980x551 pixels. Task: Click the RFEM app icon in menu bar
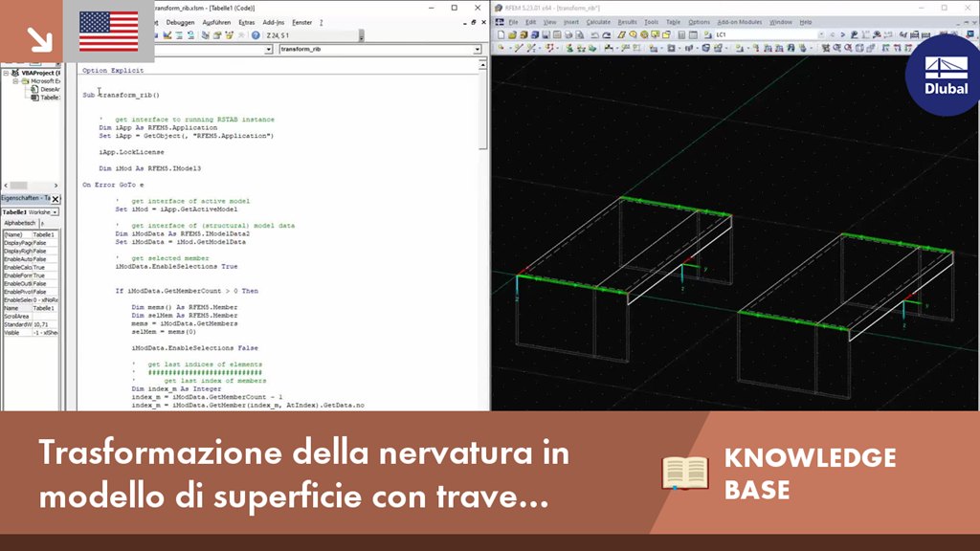tap(500, 22)
